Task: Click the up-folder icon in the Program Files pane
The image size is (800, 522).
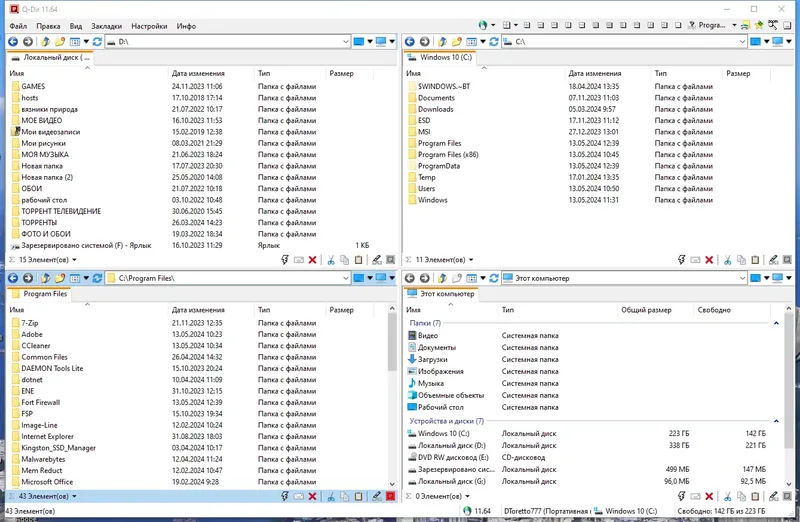Action: [45, 278]
